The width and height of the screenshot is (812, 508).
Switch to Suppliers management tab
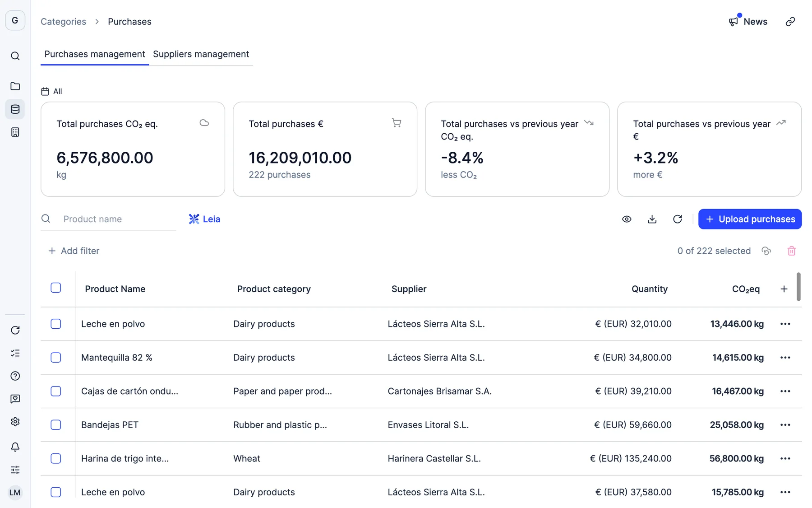tap(201, 54)
